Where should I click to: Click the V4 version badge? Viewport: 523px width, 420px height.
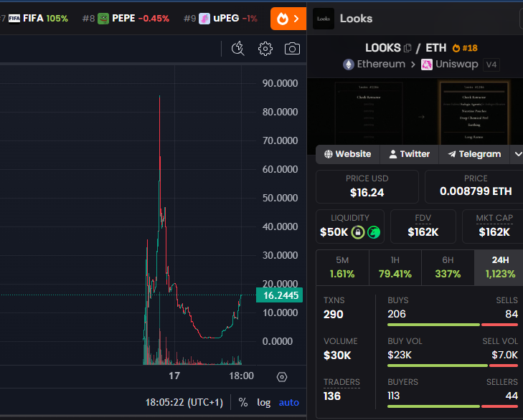(491, 65)
